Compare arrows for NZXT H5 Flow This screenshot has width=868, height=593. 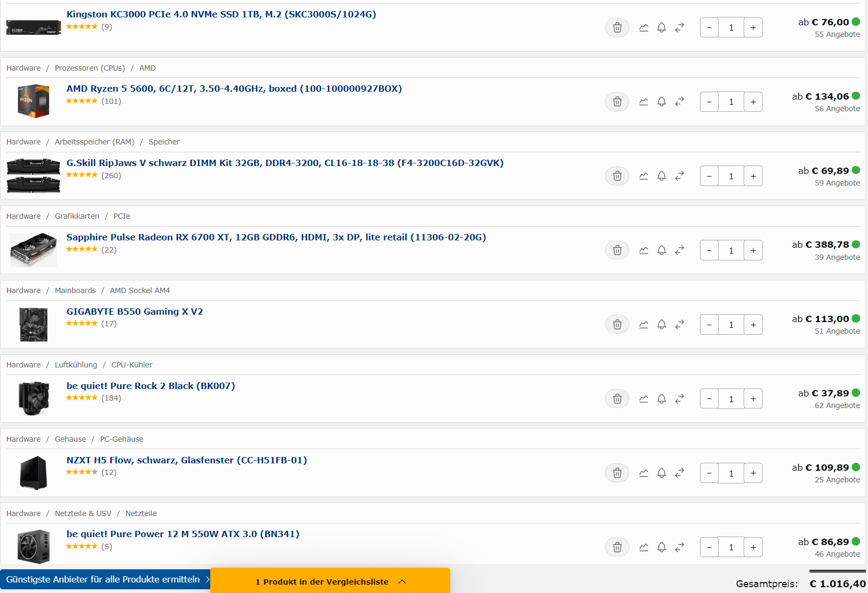point(680,473)
